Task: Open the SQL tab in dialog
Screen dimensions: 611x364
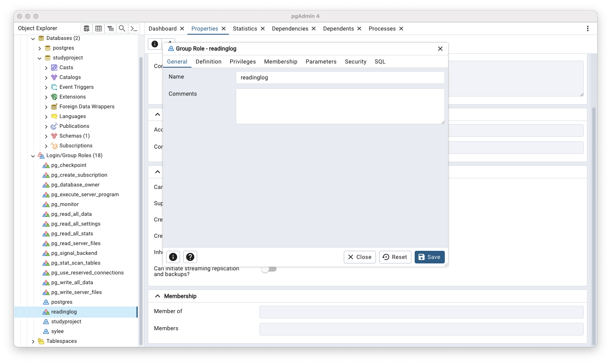Action: coord(380,61)
